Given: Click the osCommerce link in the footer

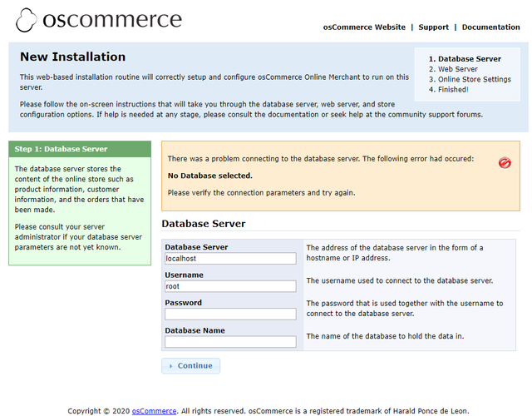Looking at the screenshot, I should (x=154, y=411).
